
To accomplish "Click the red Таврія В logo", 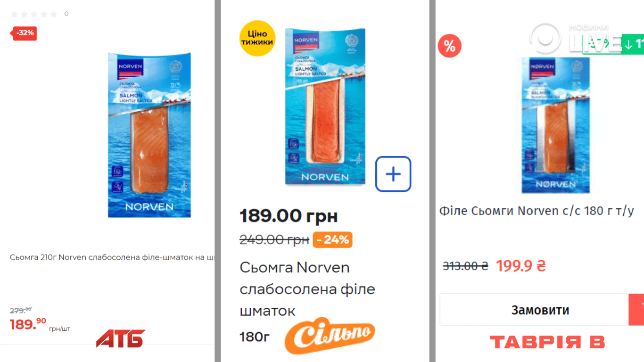I will pyautogui.click(x=547, y=342).
